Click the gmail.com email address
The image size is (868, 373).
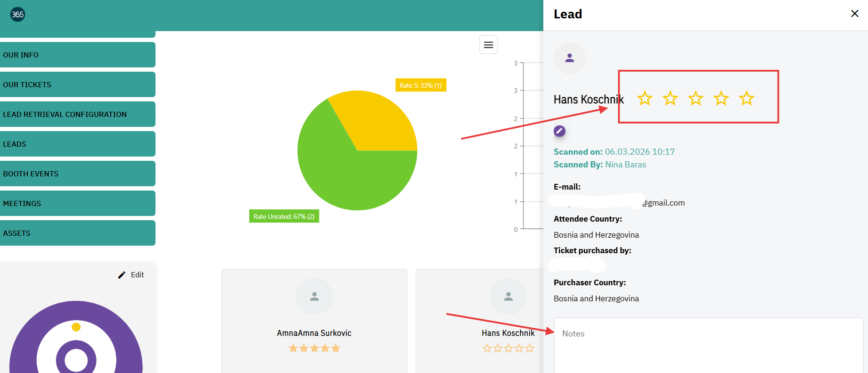[663, 203]
